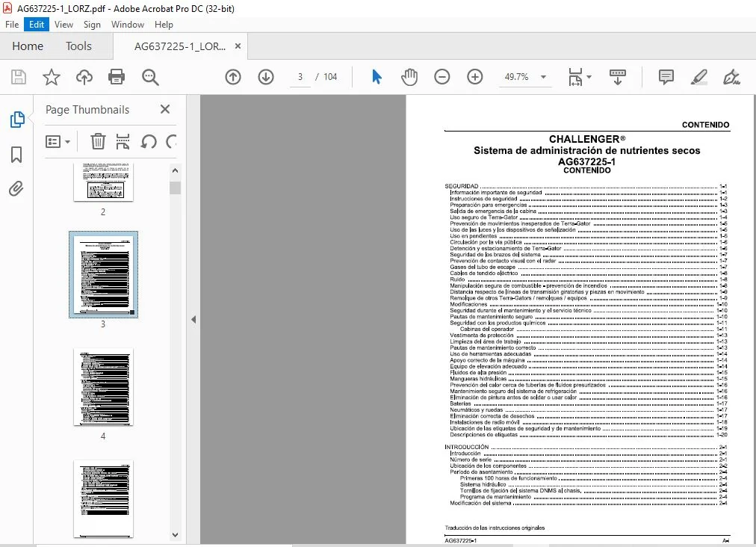Zoom out with the minus icon
Image resolution: width=756 pixels, height=547 pixels.
coord(441,77)
